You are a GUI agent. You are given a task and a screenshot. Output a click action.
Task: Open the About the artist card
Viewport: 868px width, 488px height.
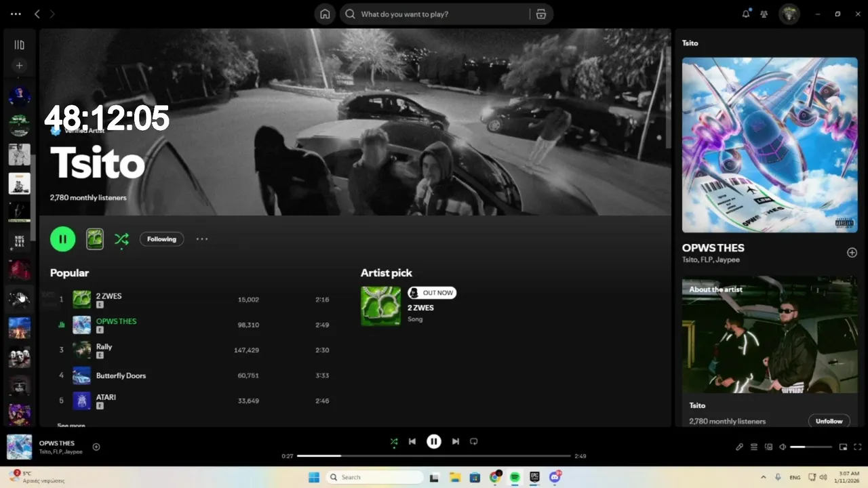pos(770,351)
